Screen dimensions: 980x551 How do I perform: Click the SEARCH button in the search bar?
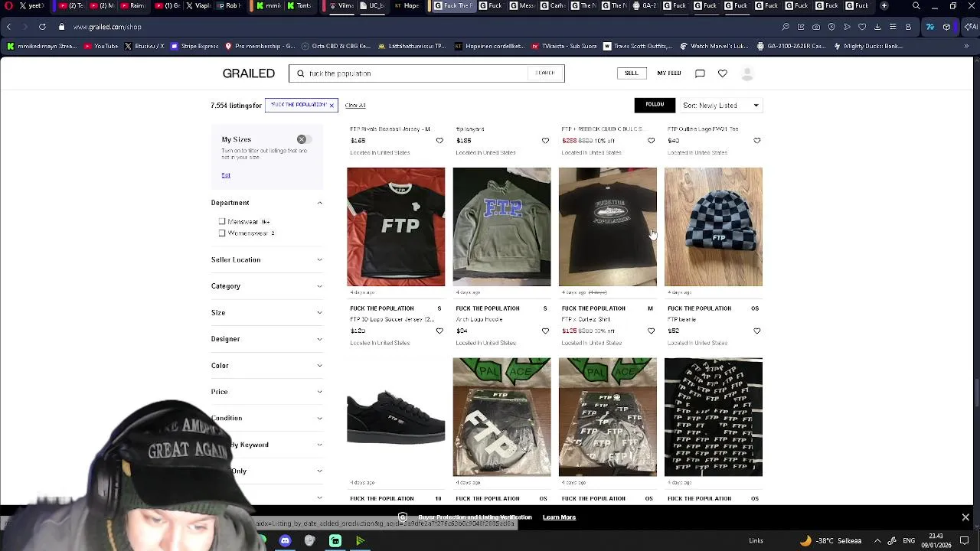[545, 73]
